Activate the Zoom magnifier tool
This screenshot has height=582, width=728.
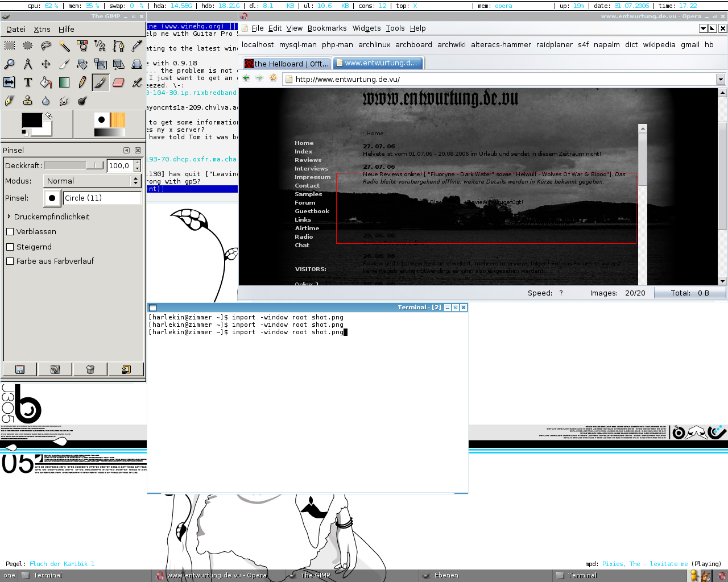10,64
